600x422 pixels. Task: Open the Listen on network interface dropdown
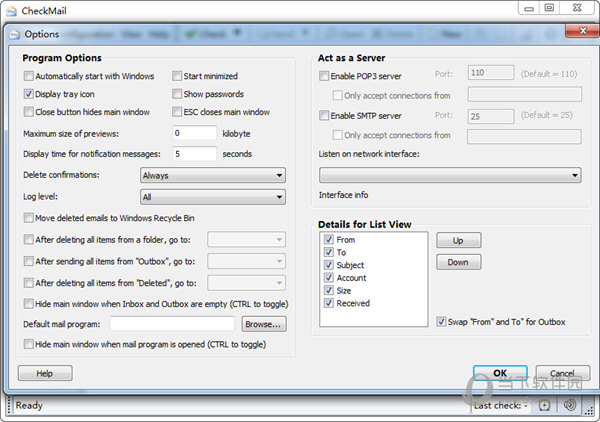[450, 175]
